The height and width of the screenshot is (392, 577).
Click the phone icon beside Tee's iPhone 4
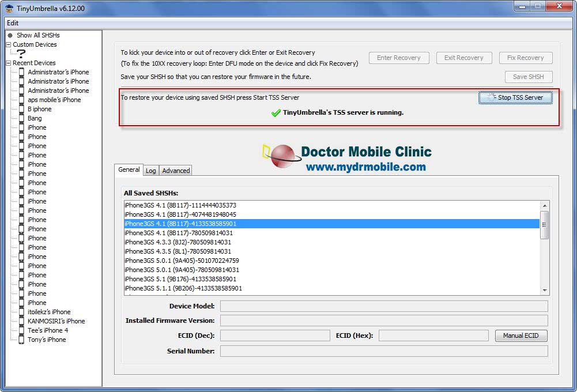point(21,330)
